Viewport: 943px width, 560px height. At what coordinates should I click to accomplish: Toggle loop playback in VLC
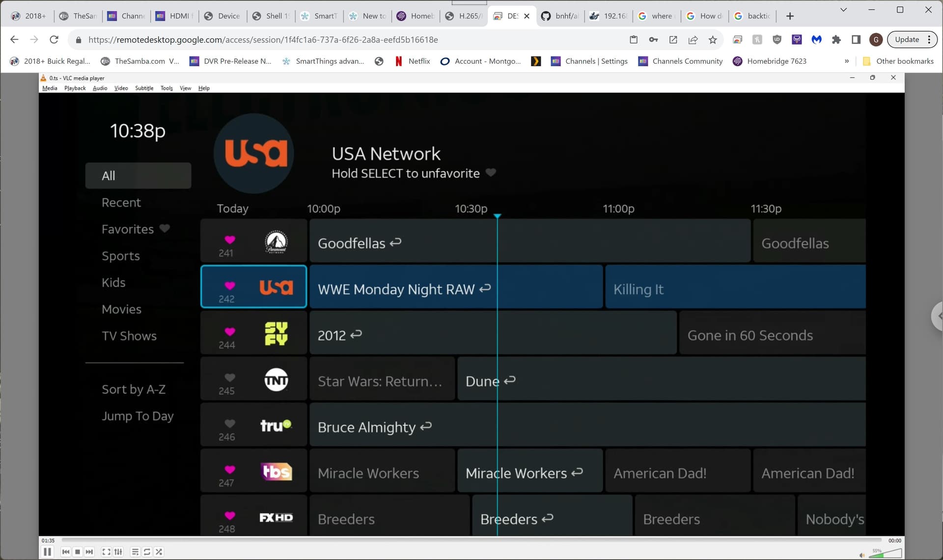(147, 552)
